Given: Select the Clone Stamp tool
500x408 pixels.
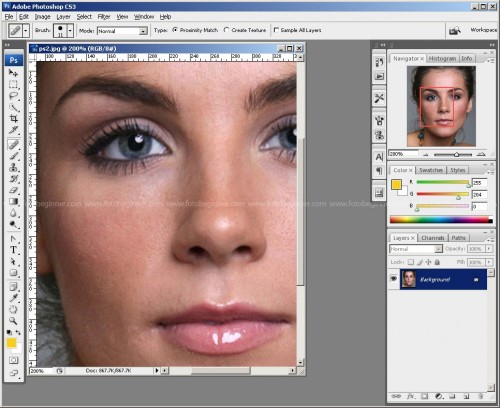Looking at the screenshot, I should [13, 167].
